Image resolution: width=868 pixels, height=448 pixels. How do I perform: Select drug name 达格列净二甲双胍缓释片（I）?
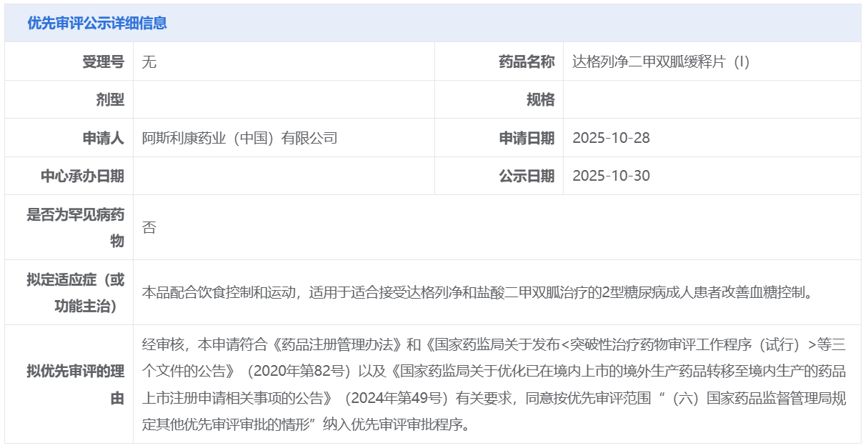660,61
